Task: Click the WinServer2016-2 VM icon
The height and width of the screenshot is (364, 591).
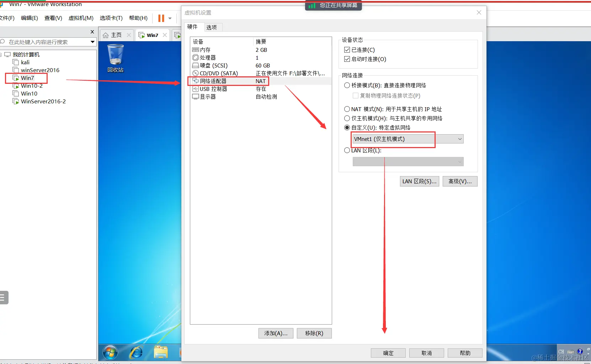Action: coord(16,101)
